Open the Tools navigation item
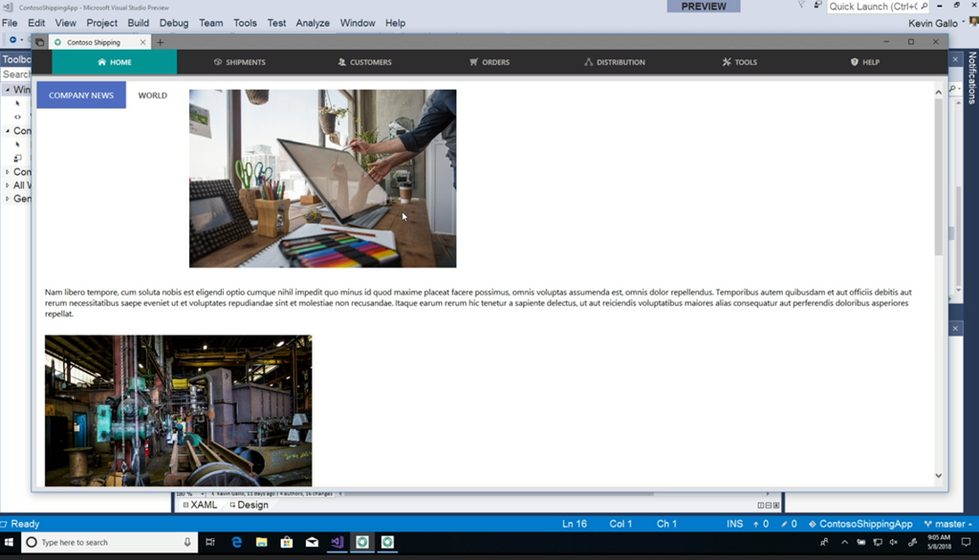Image resolution: width=979 pixels, height=560 pixels. 740,62
